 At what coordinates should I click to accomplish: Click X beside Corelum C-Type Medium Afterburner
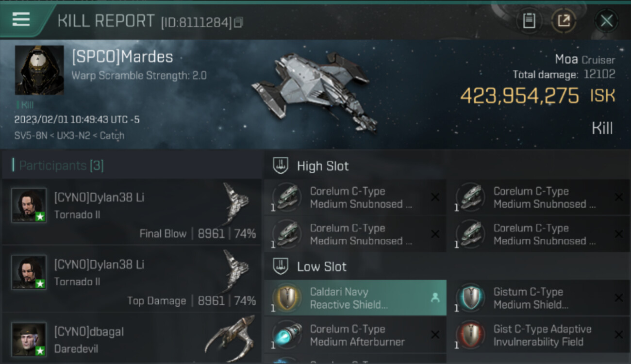(435, 335)
